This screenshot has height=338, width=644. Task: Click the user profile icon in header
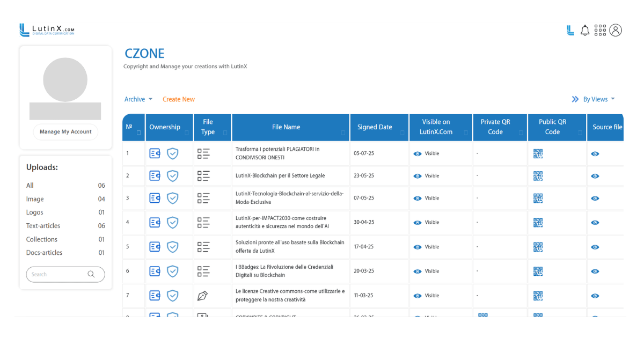pyautogui.click(x=616, y=31)
